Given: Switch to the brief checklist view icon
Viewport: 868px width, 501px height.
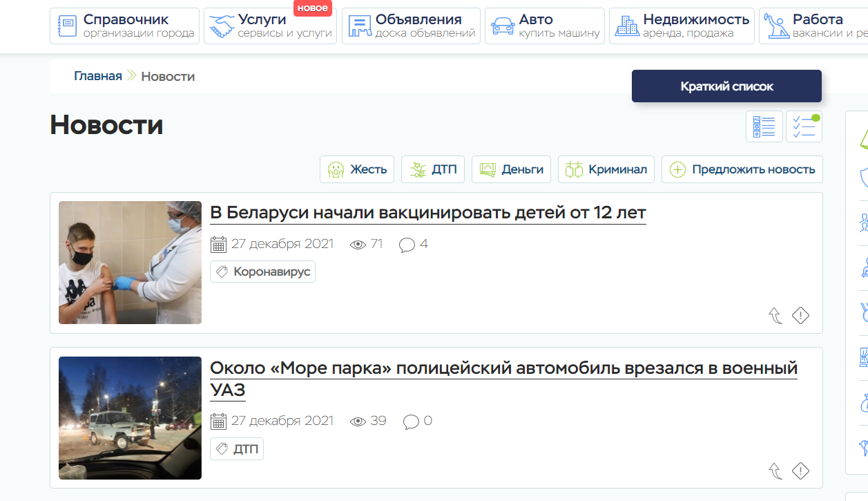Looking at the screenshot, I should click(x=804, y=126).
